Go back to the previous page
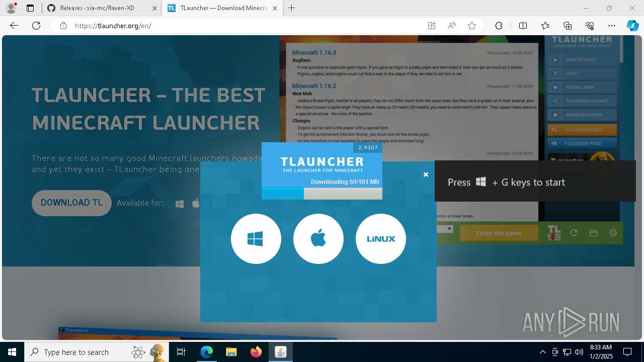Screen dimensions: 644x362 (14, 26)
